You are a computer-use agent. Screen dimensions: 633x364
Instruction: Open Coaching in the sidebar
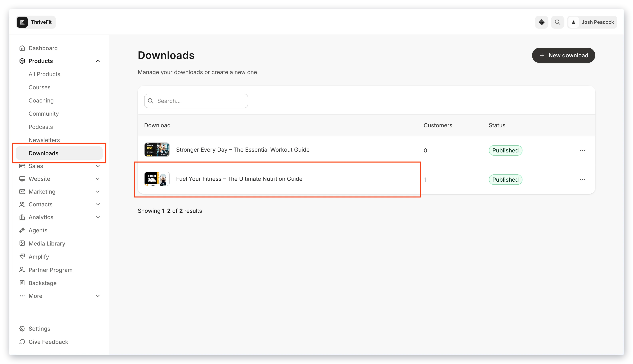tap(41, 100)
